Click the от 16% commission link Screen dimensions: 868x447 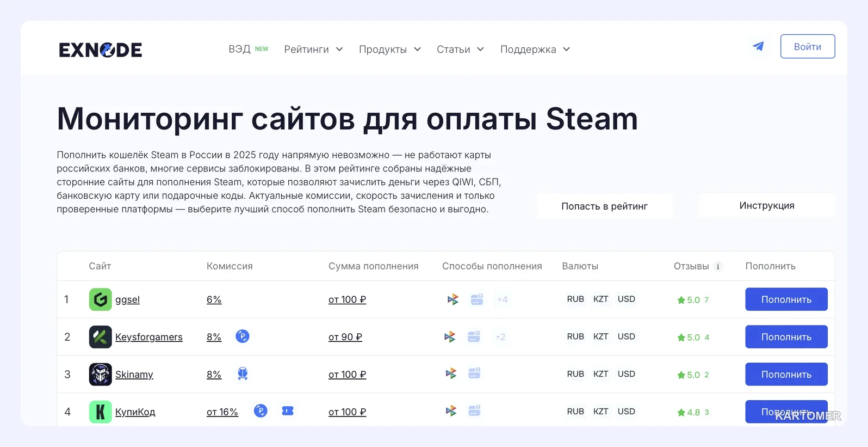(222, 412)
